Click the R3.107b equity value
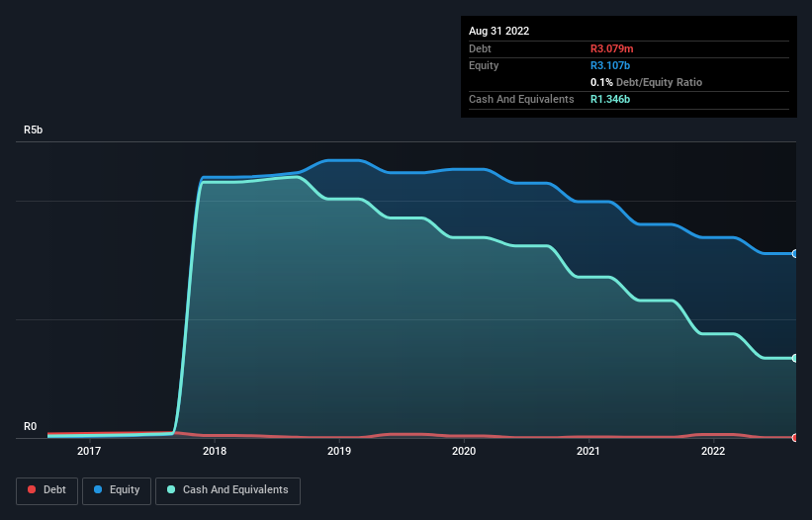Image resolution: width=812 pixels, height=520 pixels. [x=610, y=65]
